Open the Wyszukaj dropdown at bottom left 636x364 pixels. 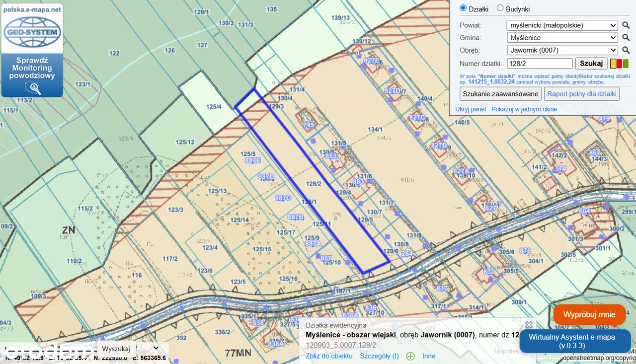(129, 349)
